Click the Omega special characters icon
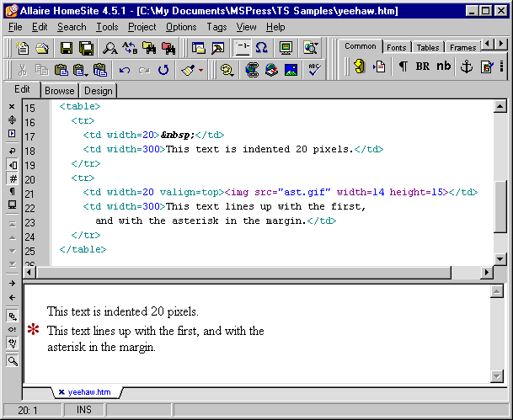 point(261,48)
